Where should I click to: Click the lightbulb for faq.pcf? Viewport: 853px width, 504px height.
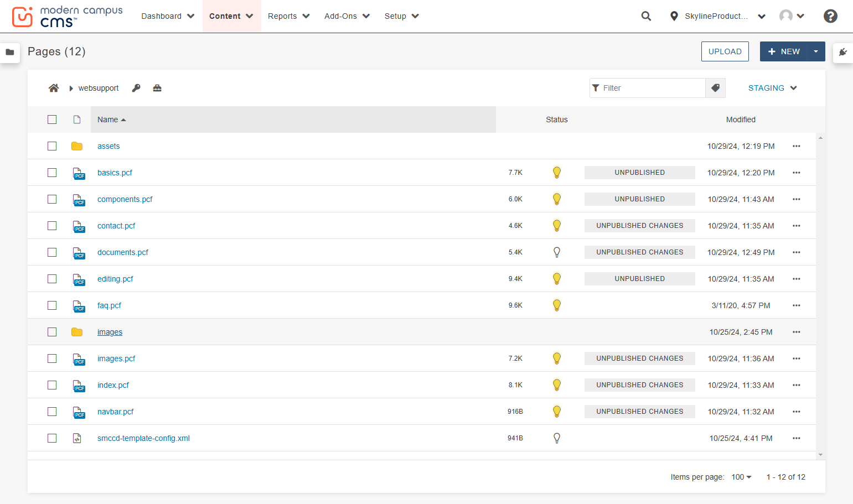[557, 305]
